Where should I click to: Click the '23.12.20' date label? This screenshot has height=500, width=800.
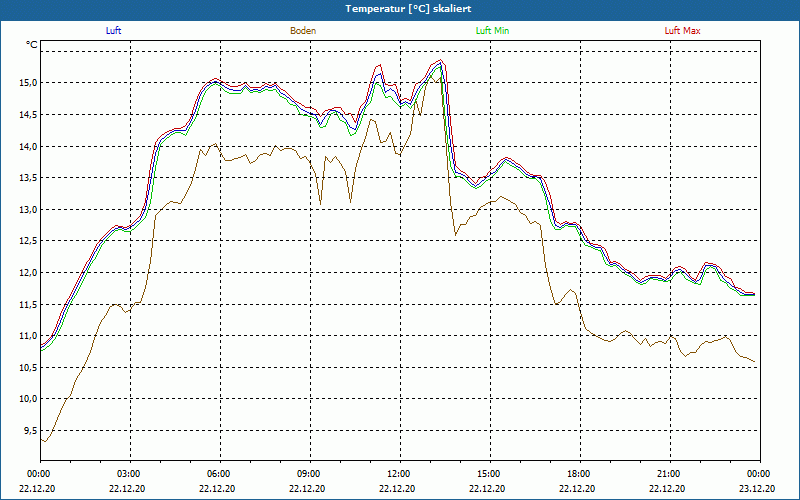pos(757,488)
